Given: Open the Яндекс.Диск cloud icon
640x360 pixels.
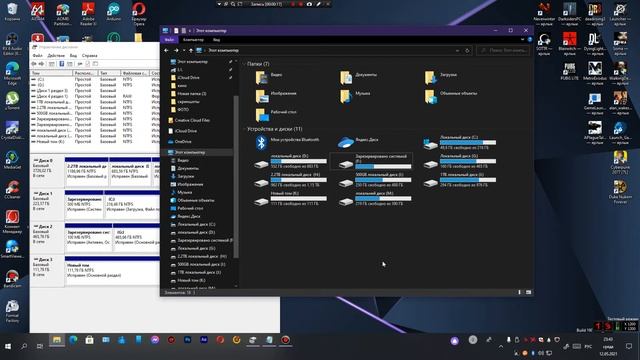Looking at the screenshot, I should pyautogui.click(x=358, y=142).
